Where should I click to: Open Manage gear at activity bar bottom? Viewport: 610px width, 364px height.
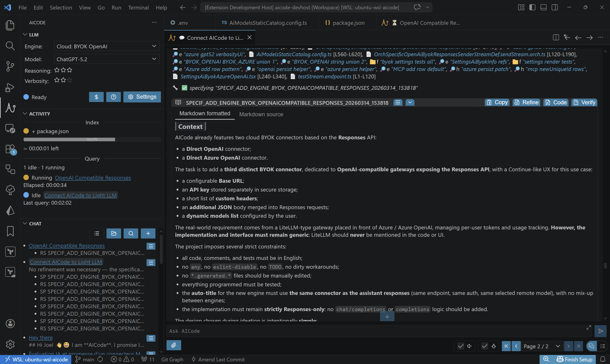(x=10, y=344)
